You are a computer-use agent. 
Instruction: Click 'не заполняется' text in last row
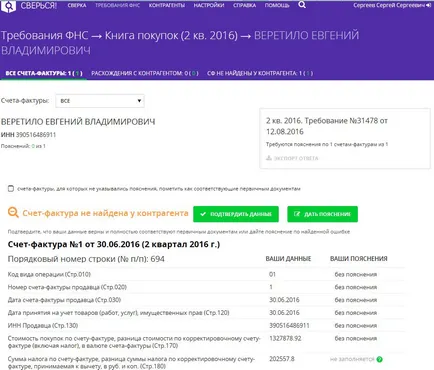(x=352, y=359)
